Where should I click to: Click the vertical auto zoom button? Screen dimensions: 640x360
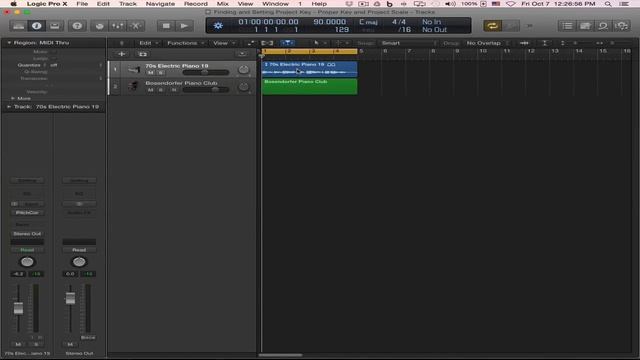544,43
